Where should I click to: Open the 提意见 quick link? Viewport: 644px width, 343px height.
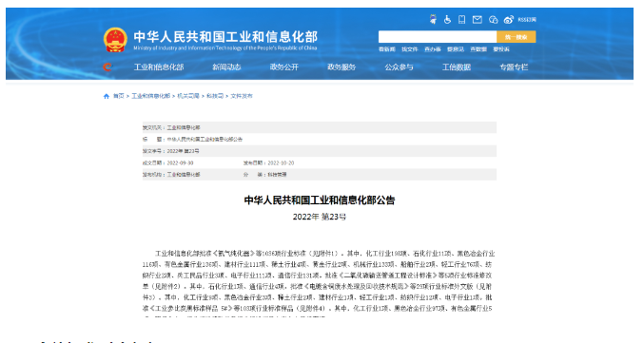[x=456, y=49]
